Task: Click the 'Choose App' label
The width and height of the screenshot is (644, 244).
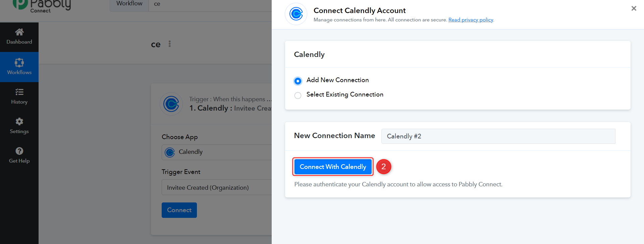Action: pyautogui.click(x=179, y=137)
